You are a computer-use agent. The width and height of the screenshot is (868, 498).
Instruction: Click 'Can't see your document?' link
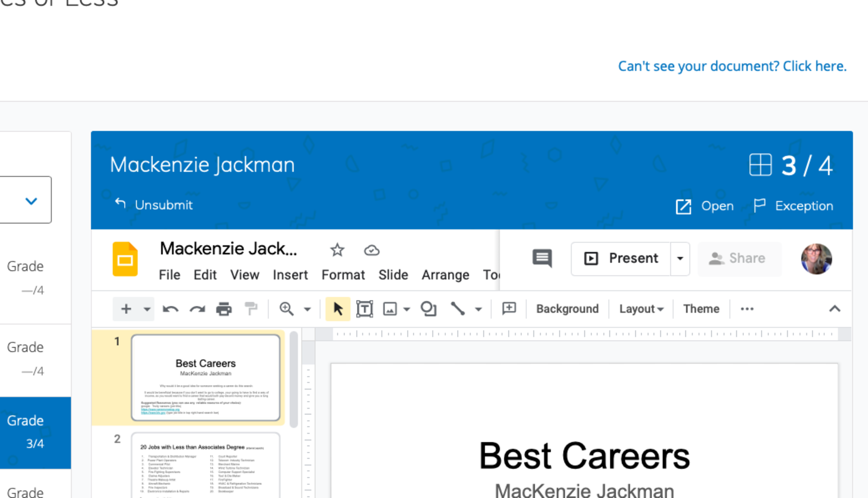(x=732, y=66)
